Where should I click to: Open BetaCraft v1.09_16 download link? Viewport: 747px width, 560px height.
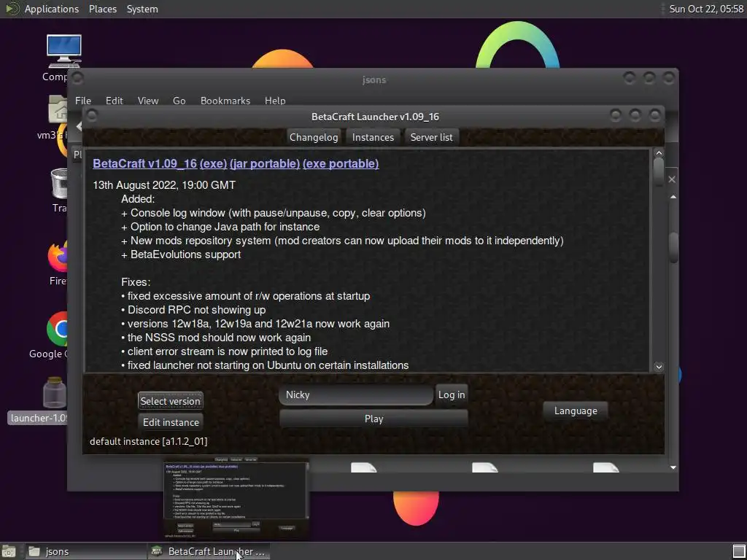[145, 163]
